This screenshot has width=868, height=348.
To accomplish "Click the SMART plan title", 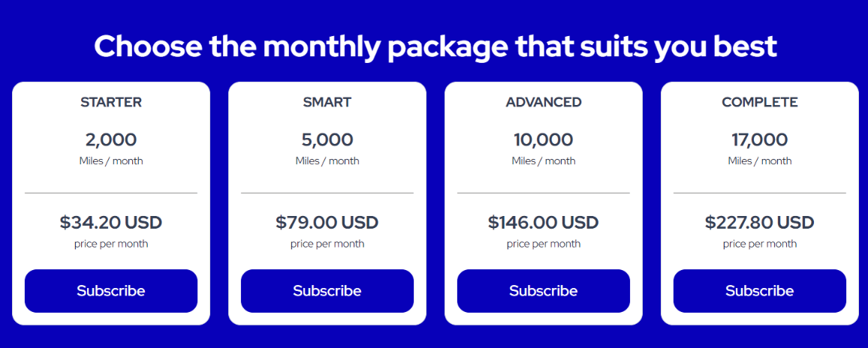I will (327, 102).
